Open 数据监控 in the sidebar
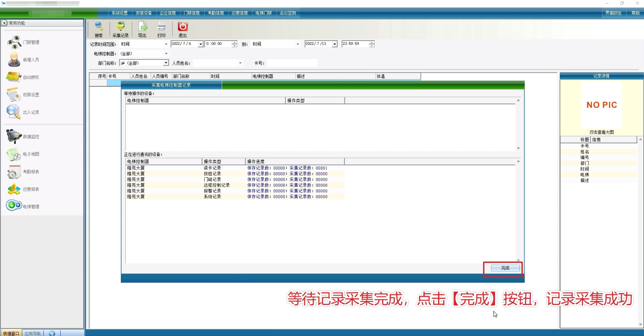 (23, 137)
